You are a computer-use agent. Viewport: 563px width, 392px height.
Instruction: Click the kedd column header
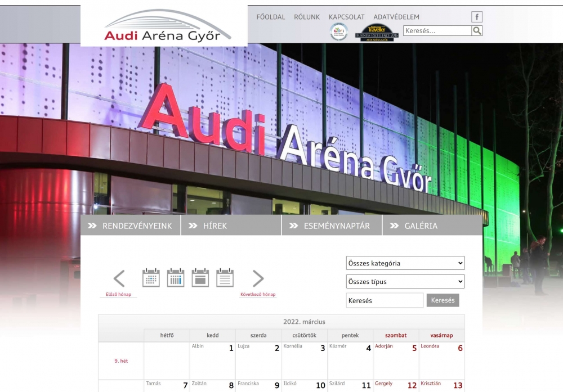click(x=213, y=335)
